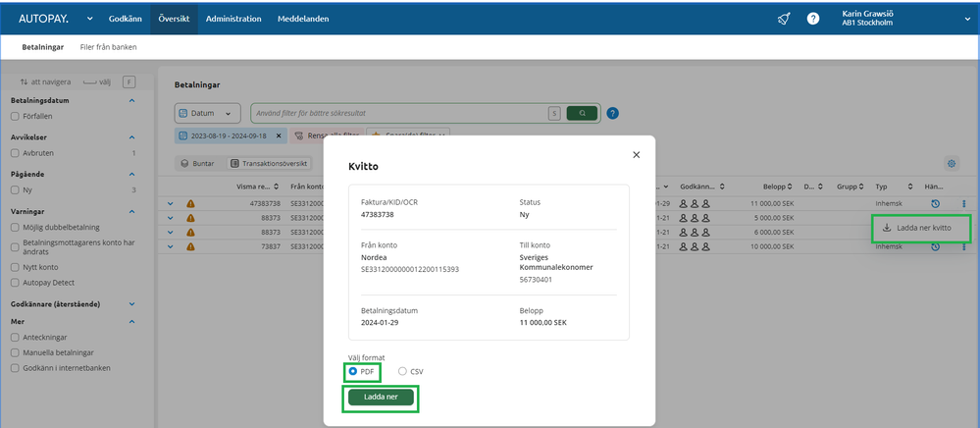
Task: Expand Godkännare (återstående) section
Action: (131, 304)
